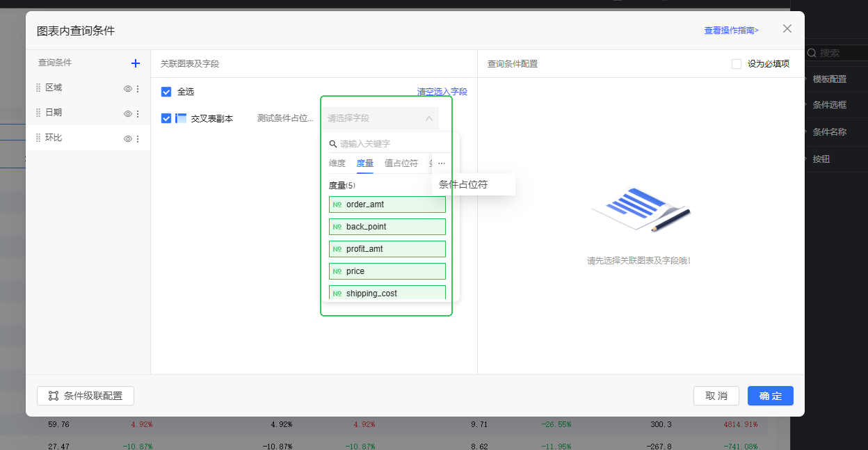Select 条件占位符 from overflow menu
Screen dimensions: 868x450
coord(474,184)
